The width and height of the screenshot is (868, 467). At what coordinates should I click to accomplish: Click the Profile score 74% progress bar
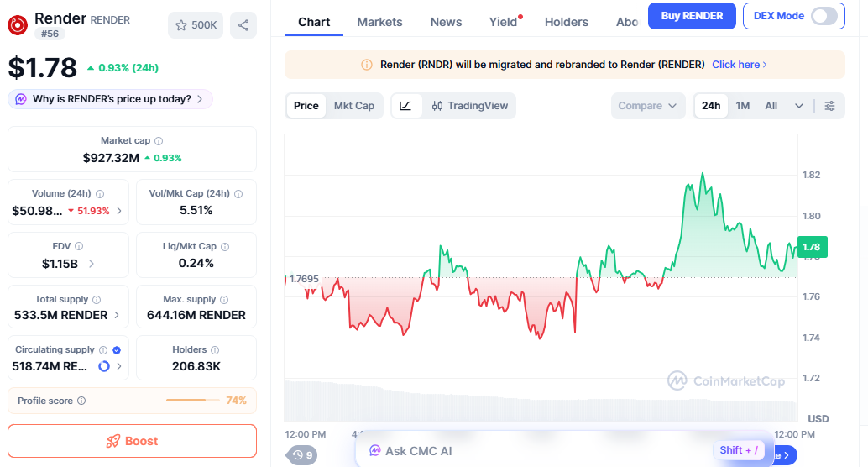(x=192, y=400)
